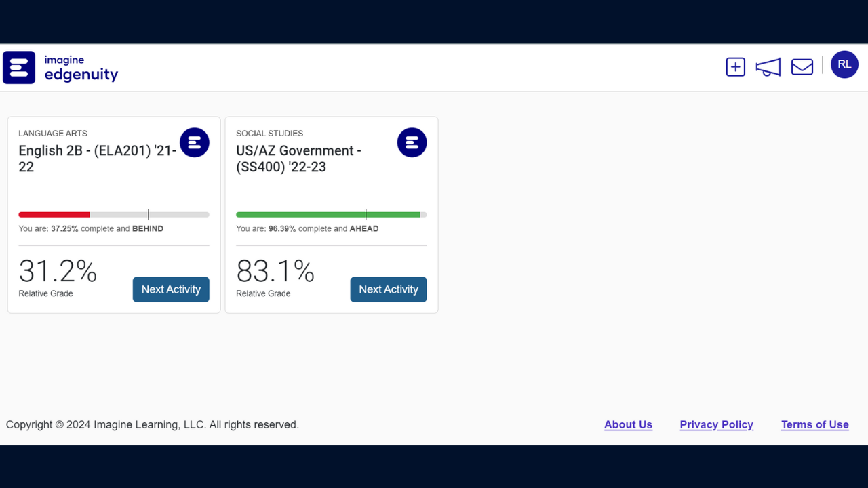Image resolution: width=868 pixels, height=488 pixels.
Task: Open the Privacy Policy link
Action: [716, 424]
